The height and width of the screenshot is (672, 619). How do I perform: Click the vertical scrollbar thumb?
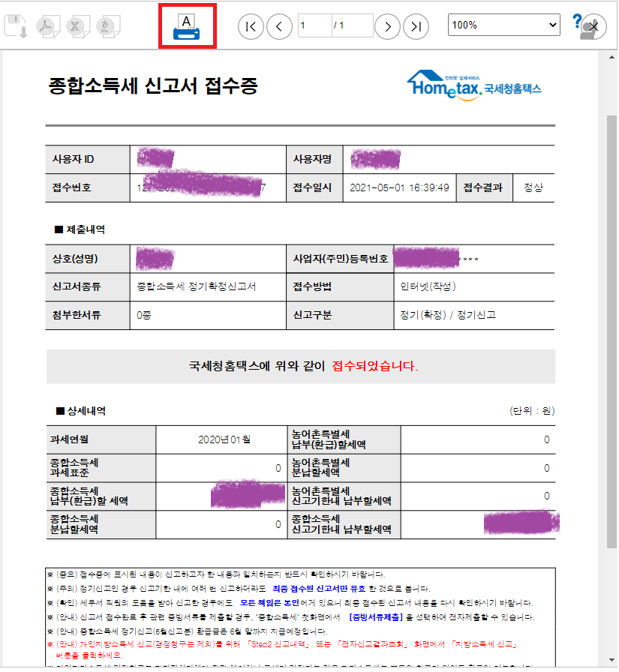tap(611, 331)
